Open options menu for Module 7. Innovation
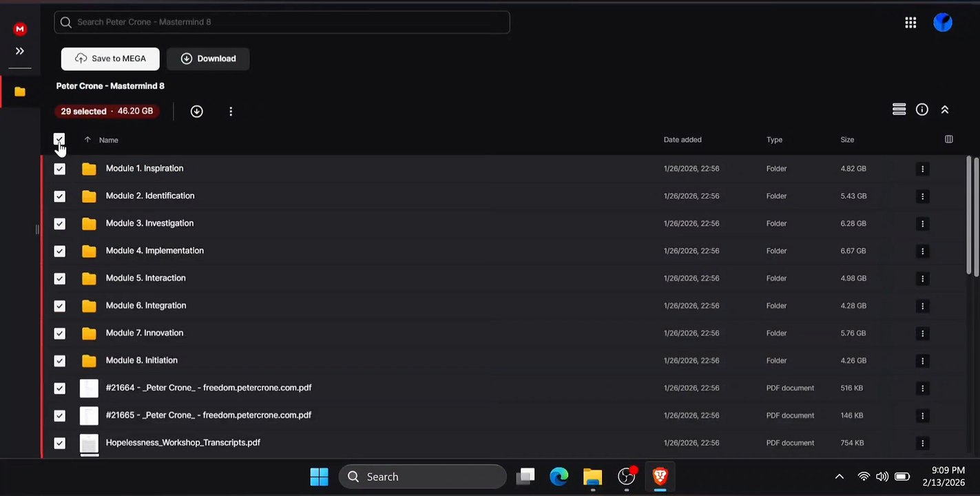 point(923,333)
